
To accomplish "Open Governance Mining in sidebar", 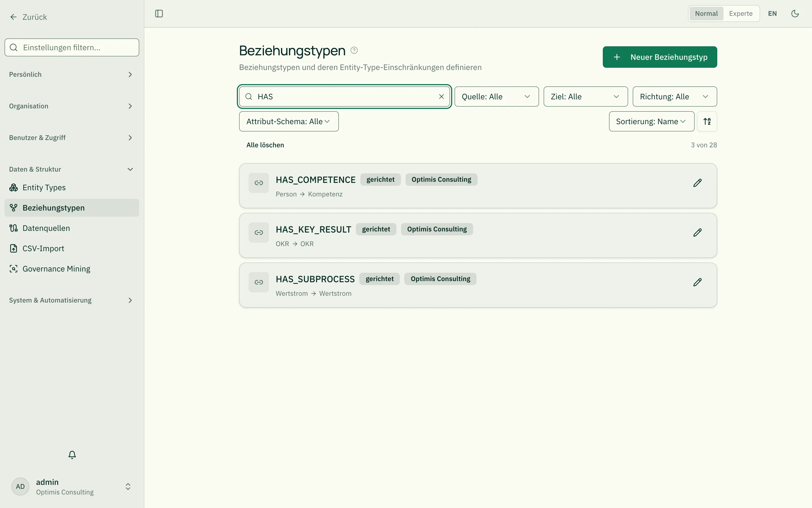I will pyautogui.click(x=71, y=269).
